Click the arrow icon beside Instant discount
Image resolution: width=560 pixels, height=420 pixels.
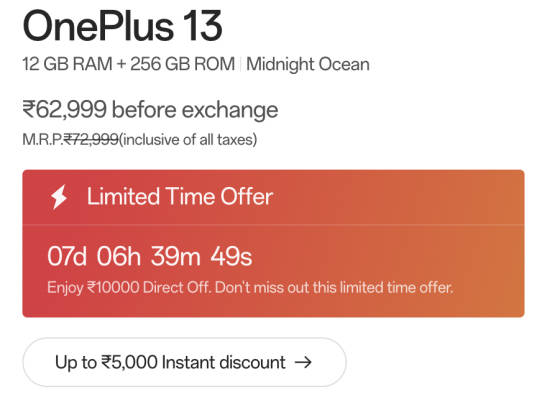303,362
